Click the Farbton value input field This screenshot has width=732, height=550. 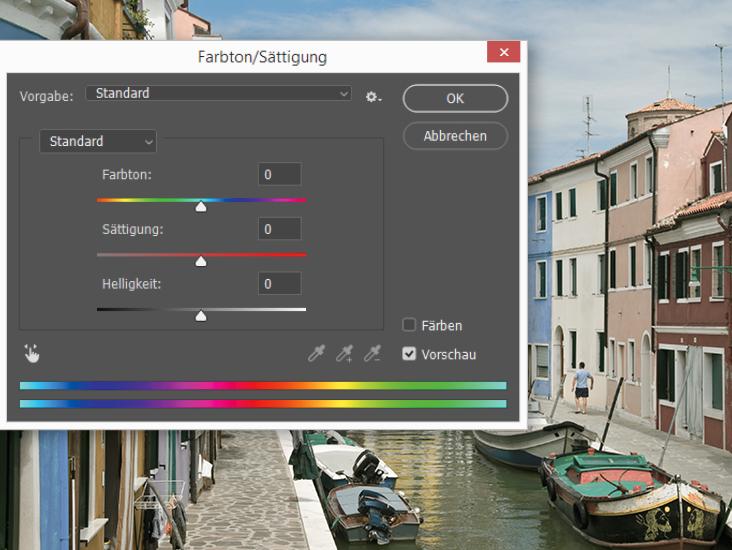[x=279, y=175]
